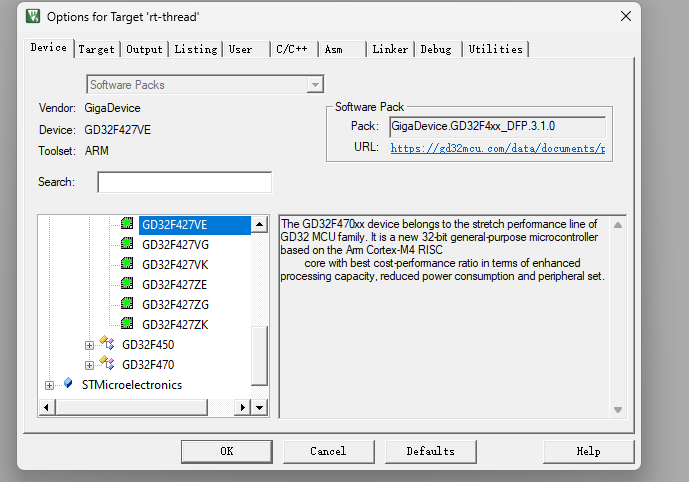Click the chip icon beside GD32F427ZE
Image resolution: width=689 pixels, height=482 pixels.
127,283
